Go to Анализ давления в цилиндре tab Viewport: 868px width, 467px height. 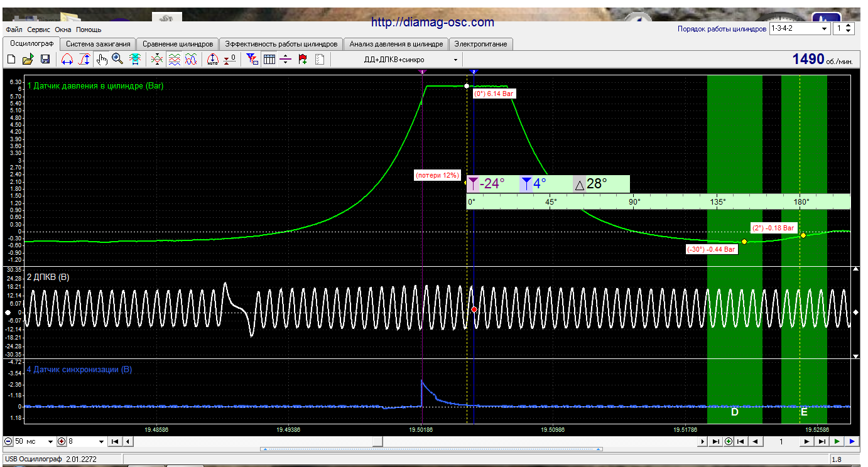pos(396,44)
